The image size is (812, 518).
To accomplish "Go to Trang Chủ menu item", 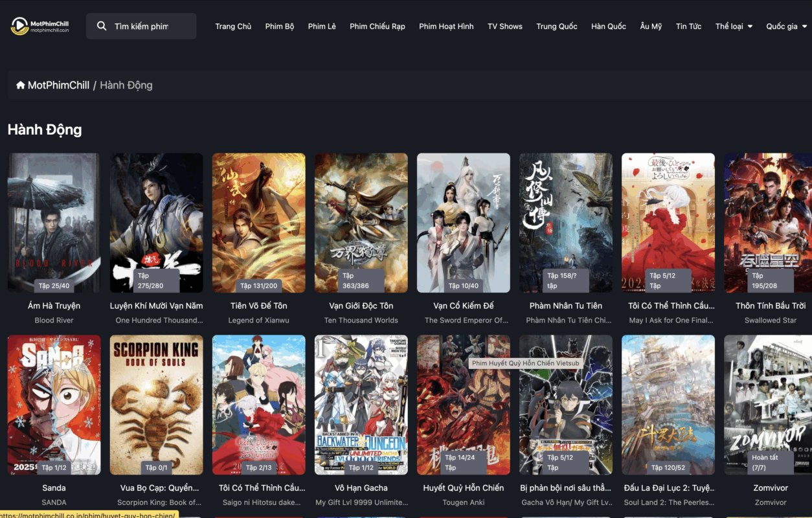I will point(233,27).
